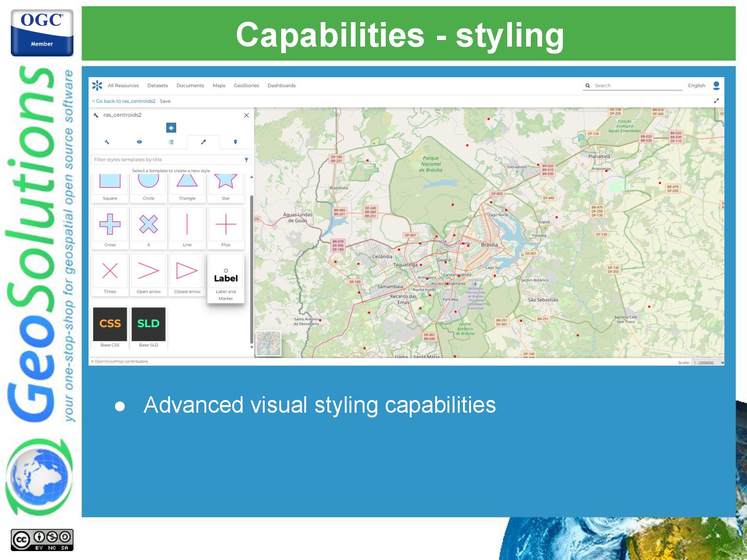The height and width of the screenshot is (560, 747).
Task: Open the eye display tab
Action: (139, 142)
